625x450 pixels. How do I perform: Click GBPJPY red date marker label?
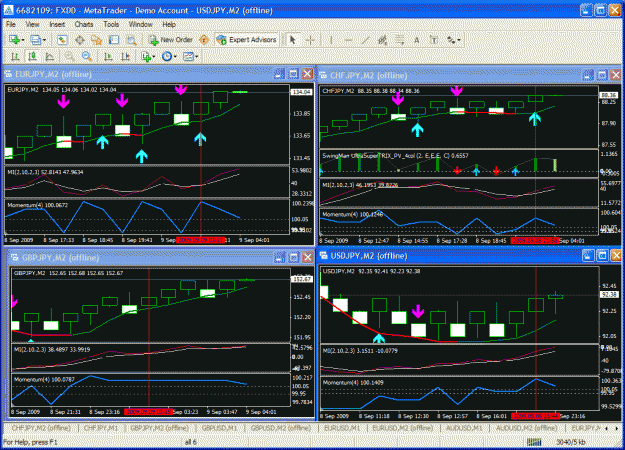coord(148,412)
